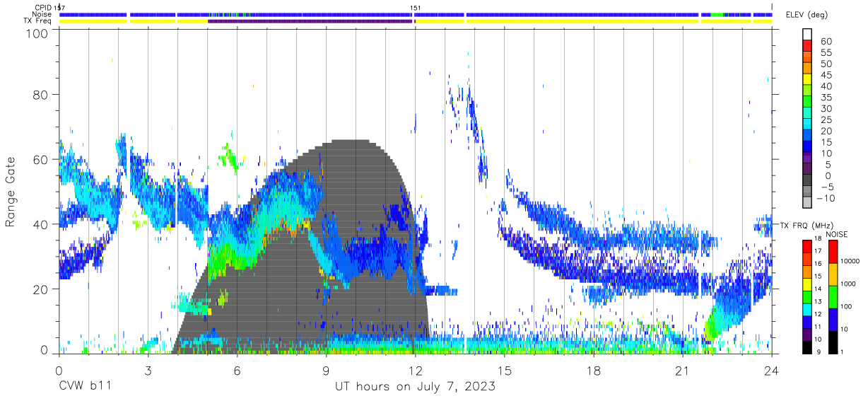
Task: Click the '3' tick on the UT hours axis
Action: click(x=148, y=370)
